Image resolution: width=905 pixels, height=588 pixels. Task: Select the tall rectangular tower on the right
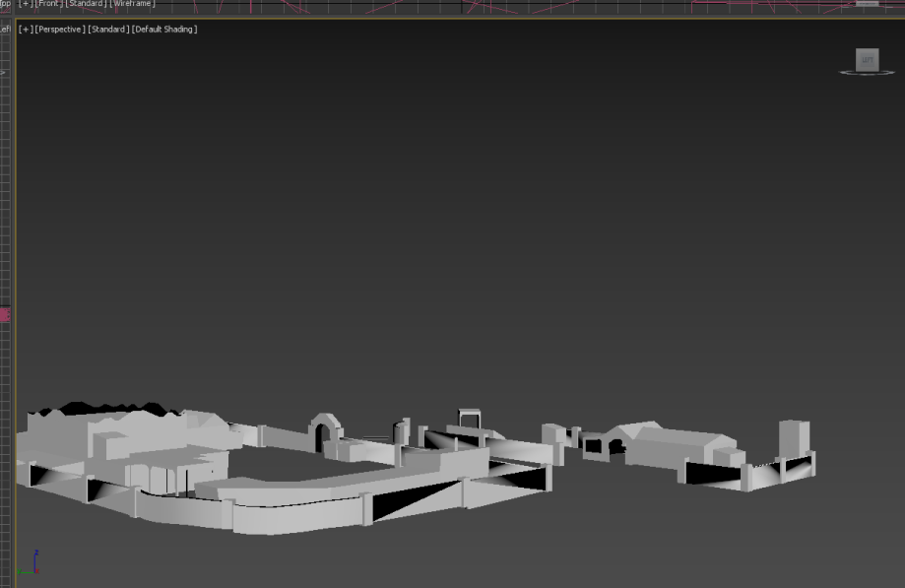794,438
